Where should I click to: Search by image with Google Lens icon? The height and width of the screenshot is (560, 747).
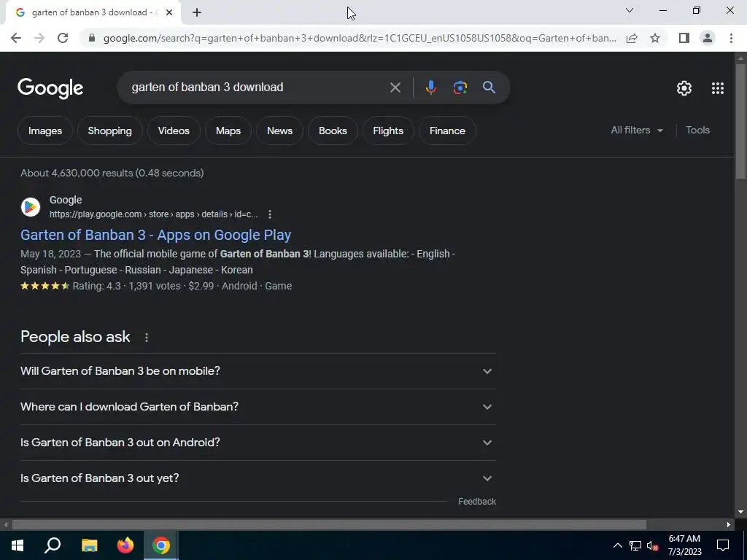coord(460,87)
